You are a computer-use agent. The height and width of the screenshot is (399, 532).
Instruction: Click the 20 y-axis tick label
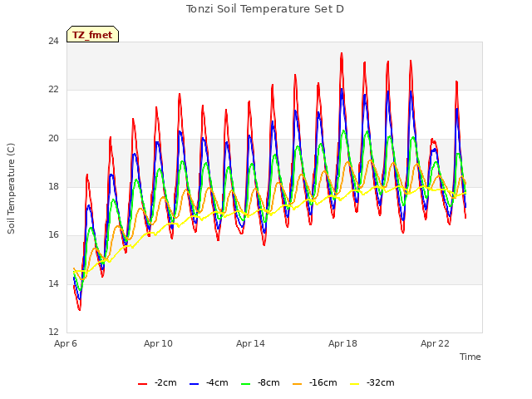pos(53,139)
